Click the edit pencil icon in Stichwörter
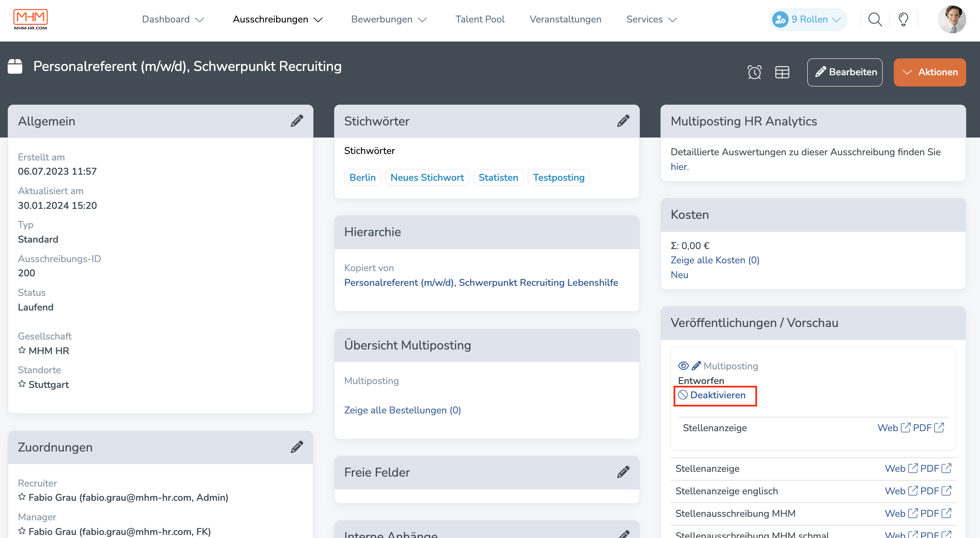Screen dimensions: 980x538 [x=622, y=121]
